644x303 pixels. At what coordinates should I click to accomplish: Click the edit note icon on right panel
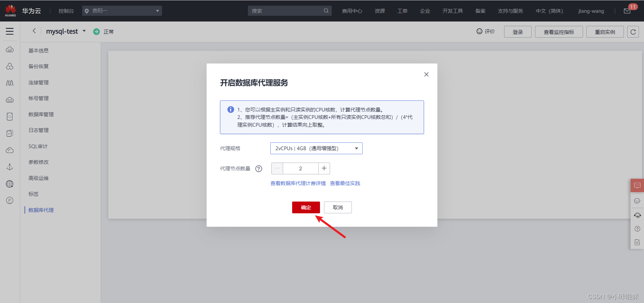[x=637, y=242]
